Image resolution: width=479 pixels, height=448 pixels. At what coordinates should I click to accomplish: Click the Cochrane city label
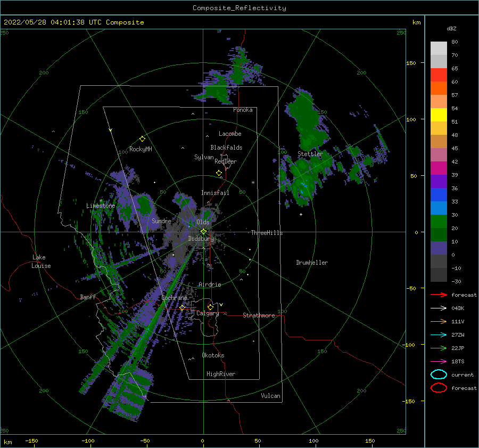(174, 298)
